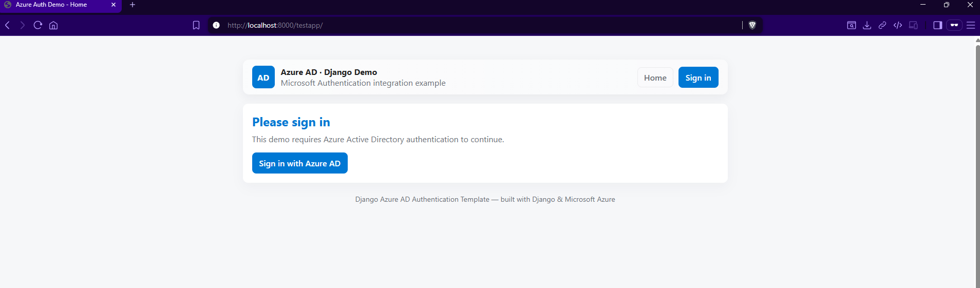Image resolution: width=980 pixels, height=288 pixels.
Task: Go to the browser home page
Action: tap(53, 25)
